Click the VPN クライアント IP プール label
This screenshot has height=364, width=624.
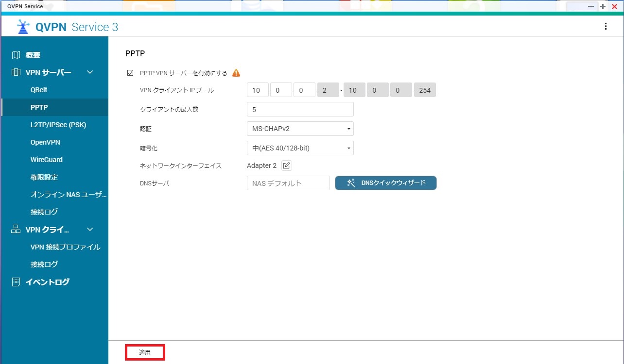pyautogui.click(x=177, y=90)
